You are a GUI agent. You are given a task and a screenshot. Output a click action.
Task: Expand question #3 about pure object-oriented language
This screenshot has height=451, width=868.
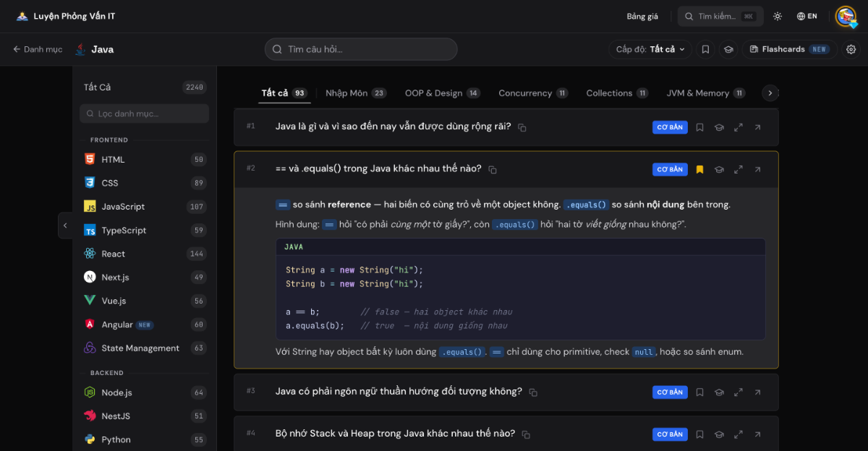click(x=399, y=391)
